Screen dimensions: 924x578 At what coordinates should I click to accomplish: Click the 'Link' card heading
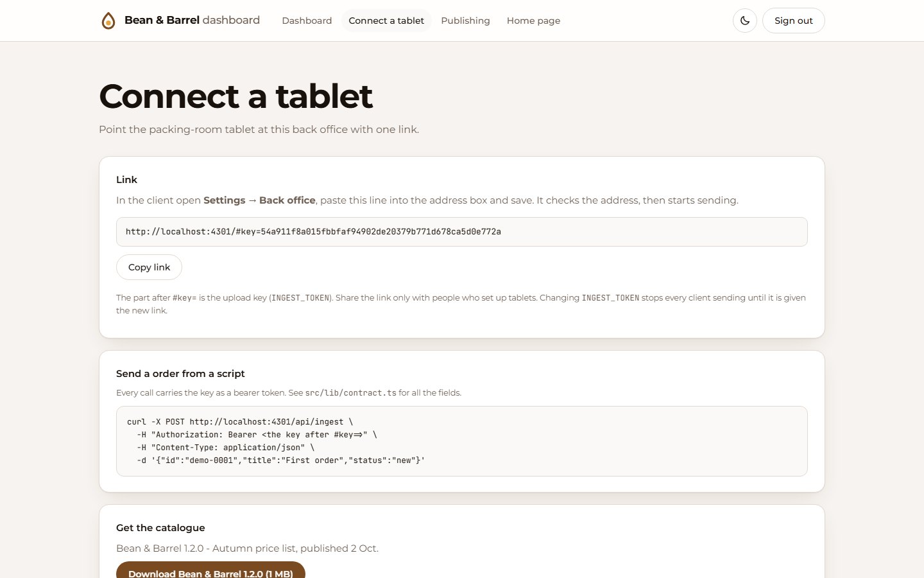126,180
